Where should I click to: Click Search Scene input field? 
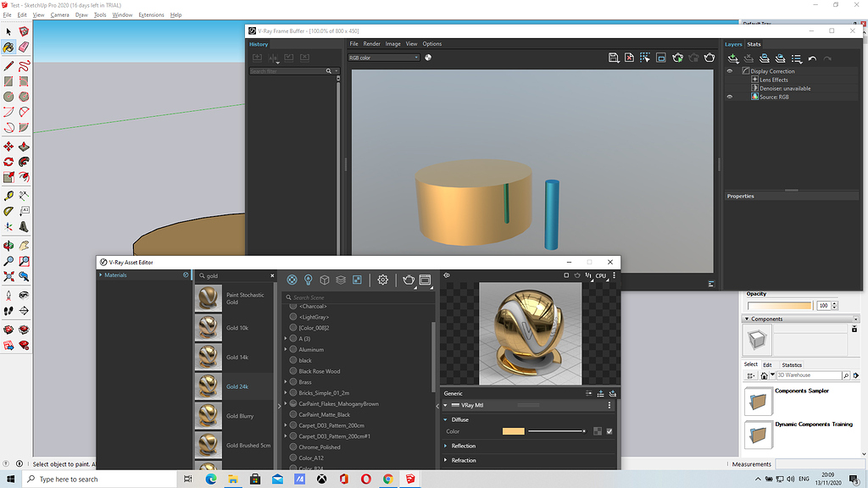(x=358, y=297)
